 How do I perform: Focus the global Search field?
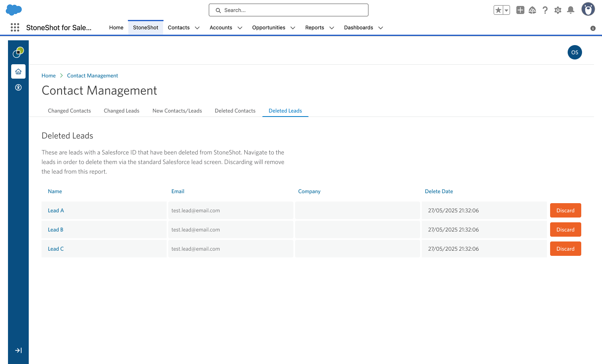[x=289, y=10]
